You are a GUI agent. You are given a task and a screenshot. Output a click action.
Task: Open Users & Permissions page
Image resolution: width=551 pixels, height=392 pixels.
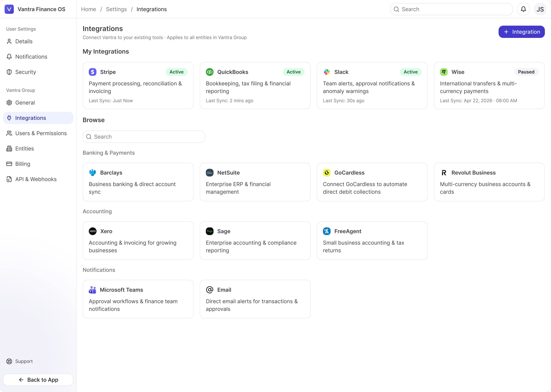pyautogui.click(x=38, y=133)
